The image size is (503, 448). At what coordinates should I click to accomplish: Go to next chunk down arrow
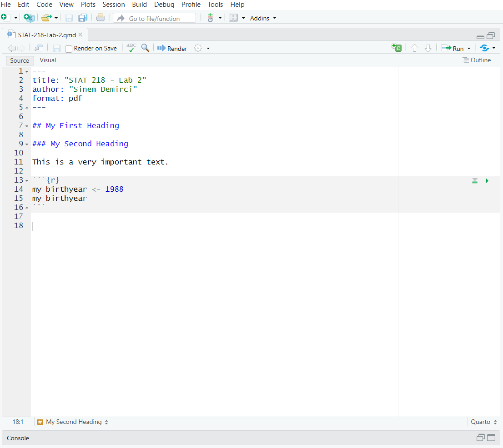[x=428, y=48]
